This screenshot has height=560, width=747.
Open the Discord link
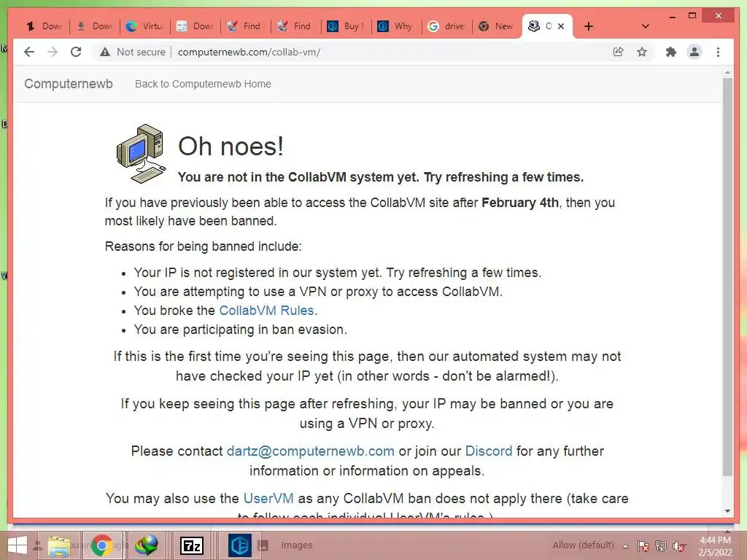click(489, 451)
